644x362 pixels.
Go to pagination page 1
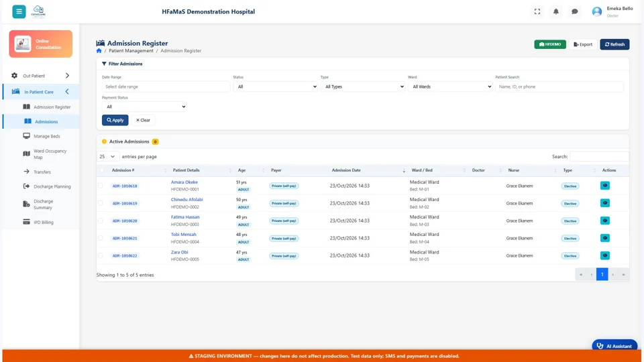coord(602,275)
